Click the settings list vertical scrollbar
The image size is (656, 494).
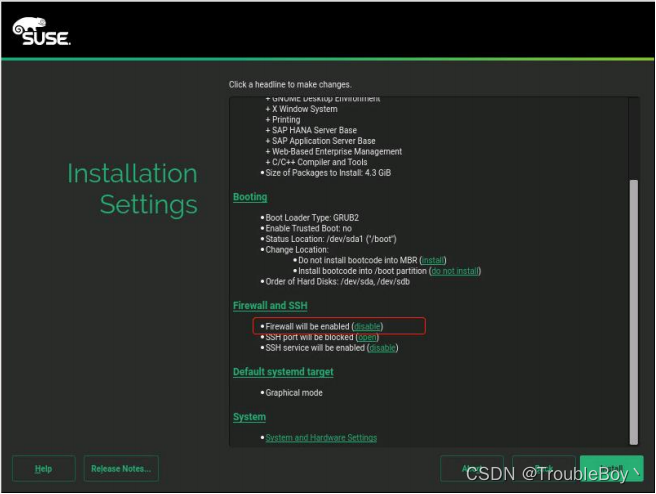pos(634,312)
